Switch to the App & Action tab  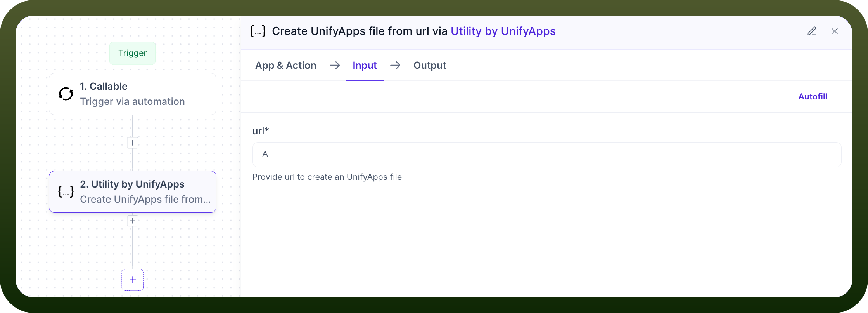286,65
